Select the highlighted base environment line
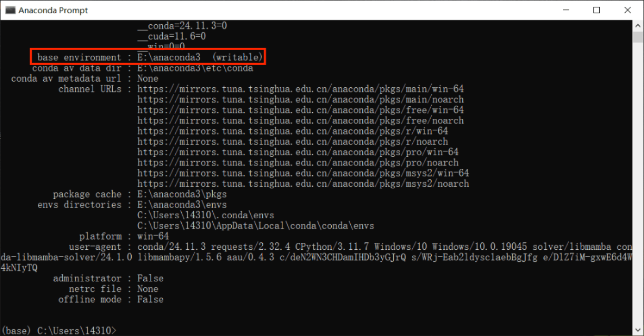The width and height of the screenshot is (644, 336). pos(149,57)
